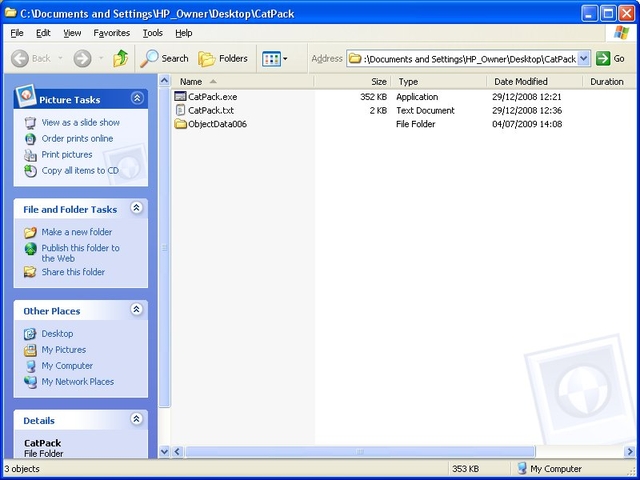This screenshot has width=640, height=480.
Task: Collapse the Other Places panel
Action: click(136, 309)
